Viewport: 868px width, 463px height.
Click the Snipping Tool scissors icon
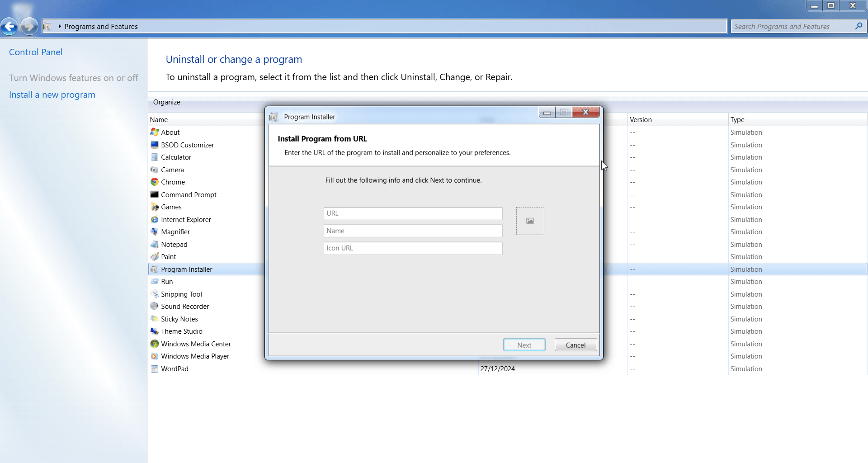click(155, 294)
